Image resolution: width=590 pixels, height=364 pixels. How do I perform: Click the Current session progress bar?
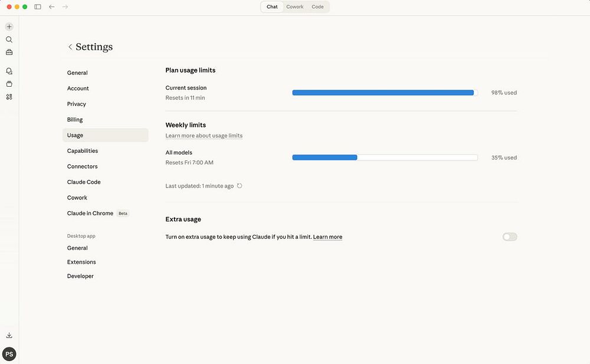pyautogui.click(x=385, y=93)
